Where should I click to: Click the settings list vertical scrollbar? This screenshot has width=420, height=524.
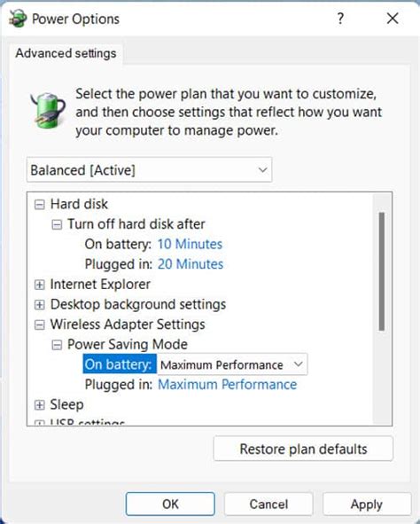tap(382, 271)
